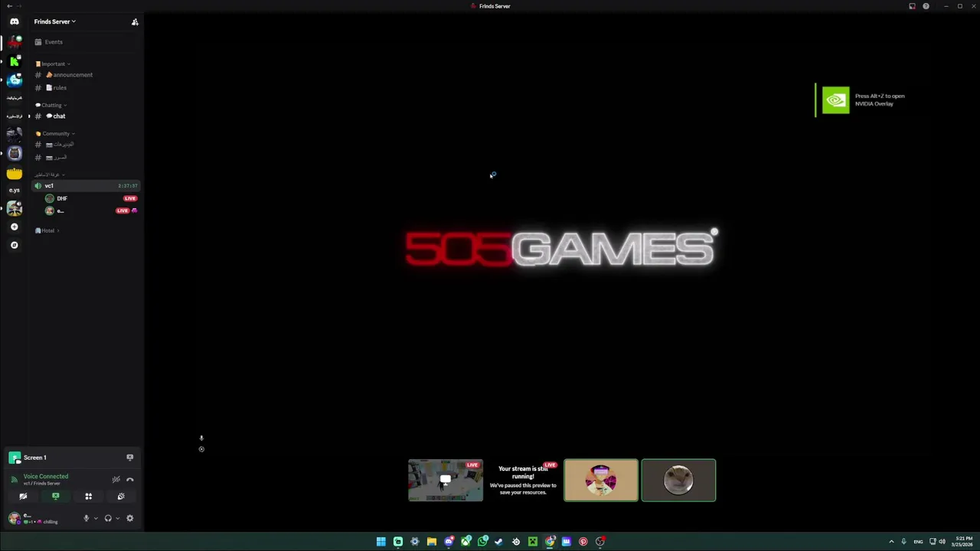
Task: Open Discover servers compass icon
Action: pyautogui.click(x=14, y=245)
